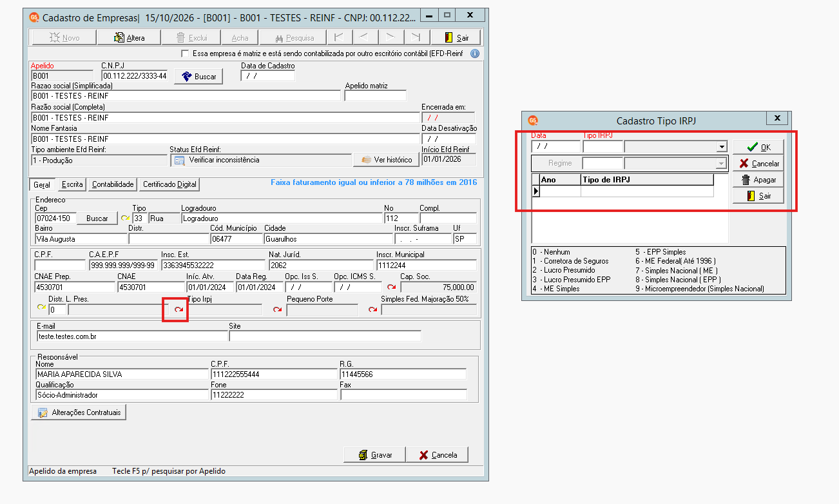Click legend entry '2 - Lucro Presumido'
The image size is (839, 504).
click(564, 270)
